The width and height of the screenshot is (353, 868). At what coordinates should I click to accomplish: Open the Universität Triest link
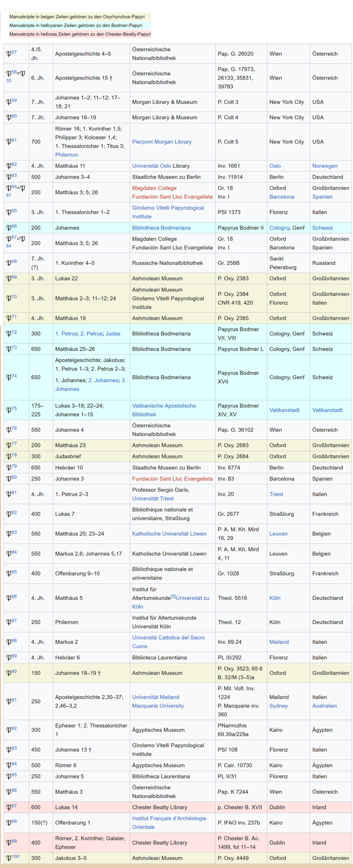point(153,499)
